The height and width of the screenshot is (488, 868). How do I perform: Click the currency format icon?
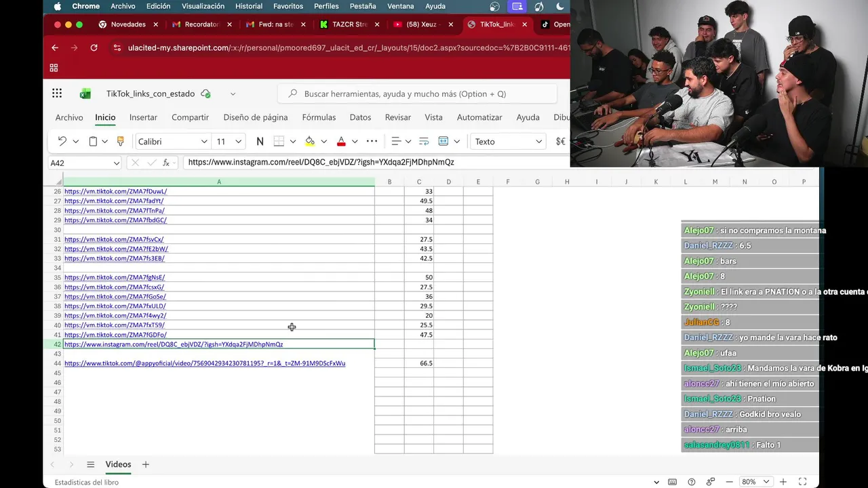560,141
